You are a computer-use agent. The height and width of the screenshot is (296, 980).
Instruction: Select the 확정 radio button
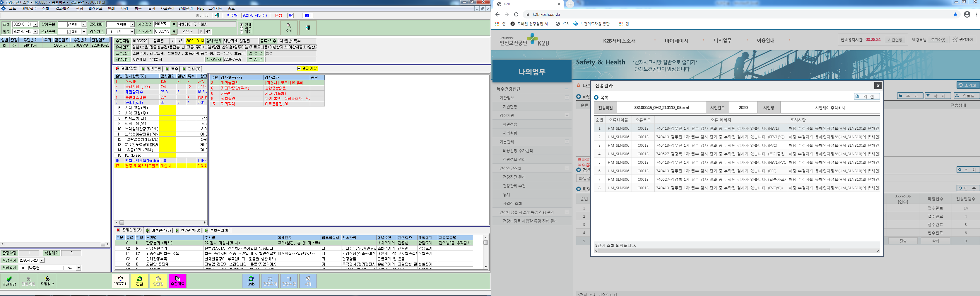coord(242,28)
